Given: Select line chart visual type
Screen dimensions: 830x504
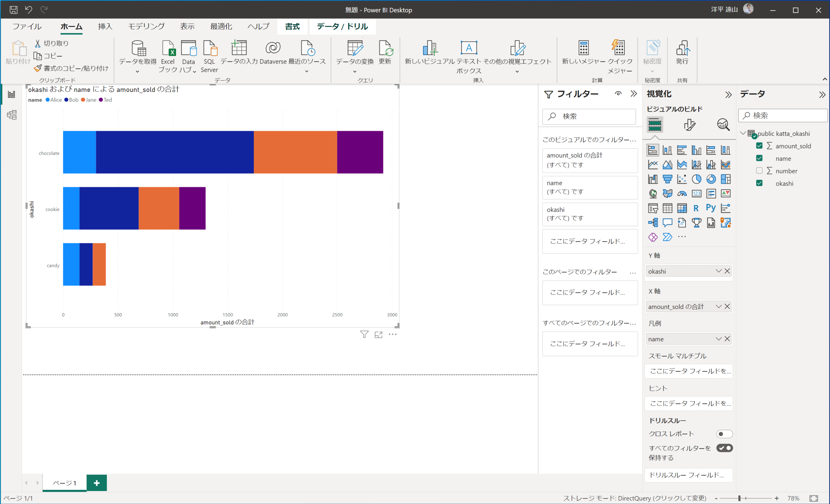Looking at the screenshot, I should point(653,165).
